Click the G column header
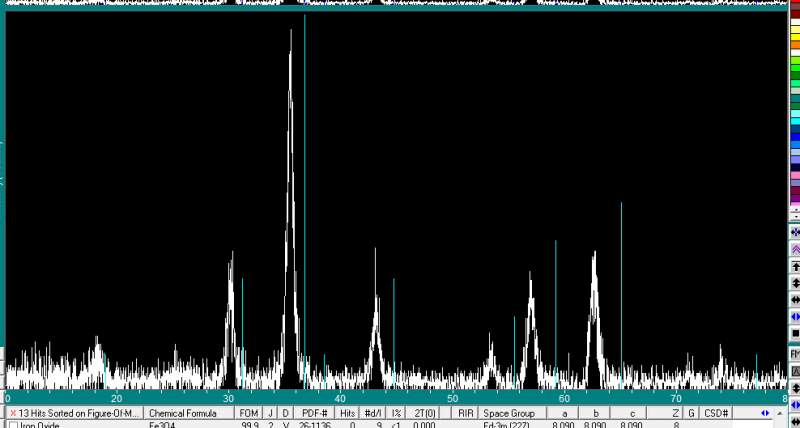Screen dimensions: 800x428 [x=692, y=413]
